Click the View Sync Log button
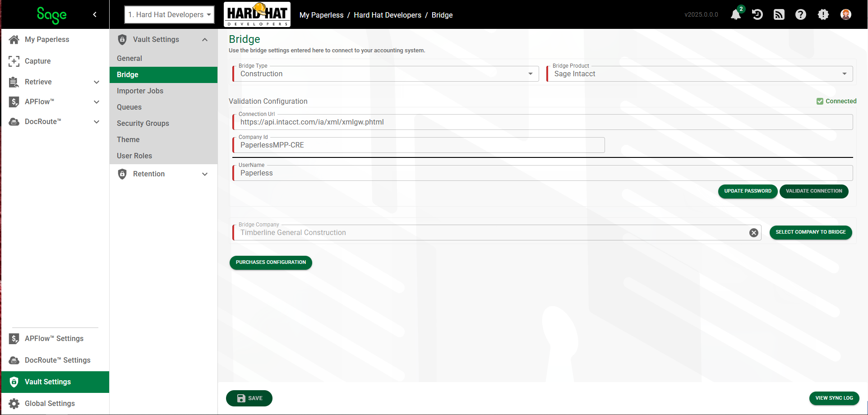868x415 pixels. tap(834, 398)
